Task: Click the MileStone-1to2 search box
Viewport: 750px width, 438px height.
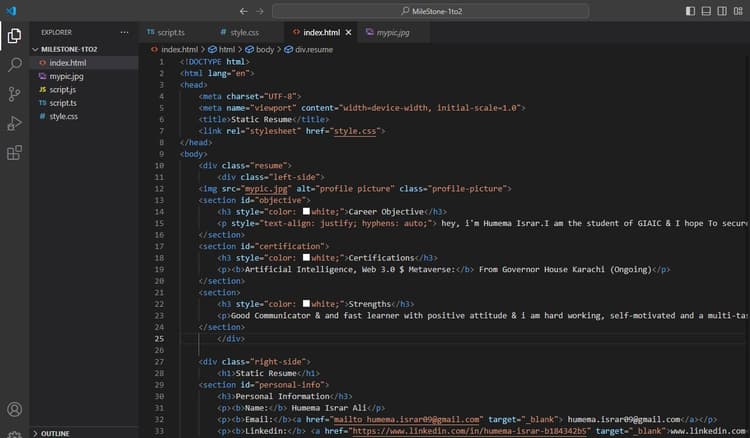Action: point(433,11)
